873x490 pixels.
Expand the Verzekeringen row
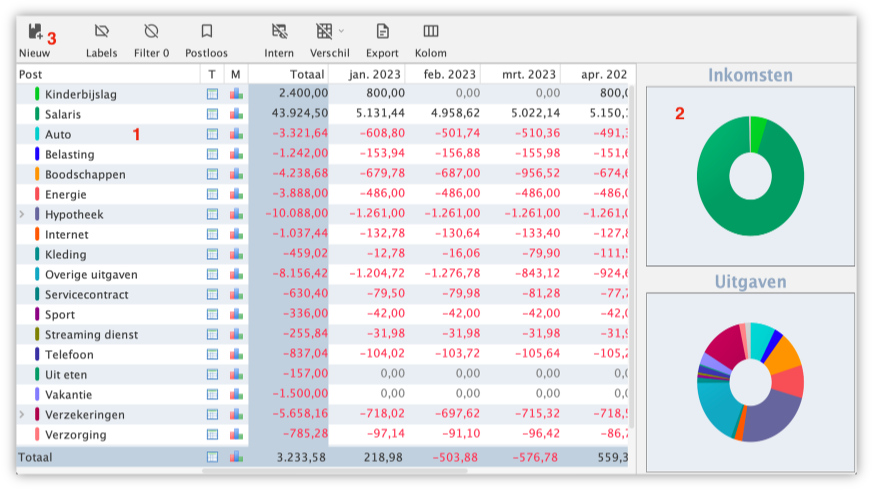point(23,414)
